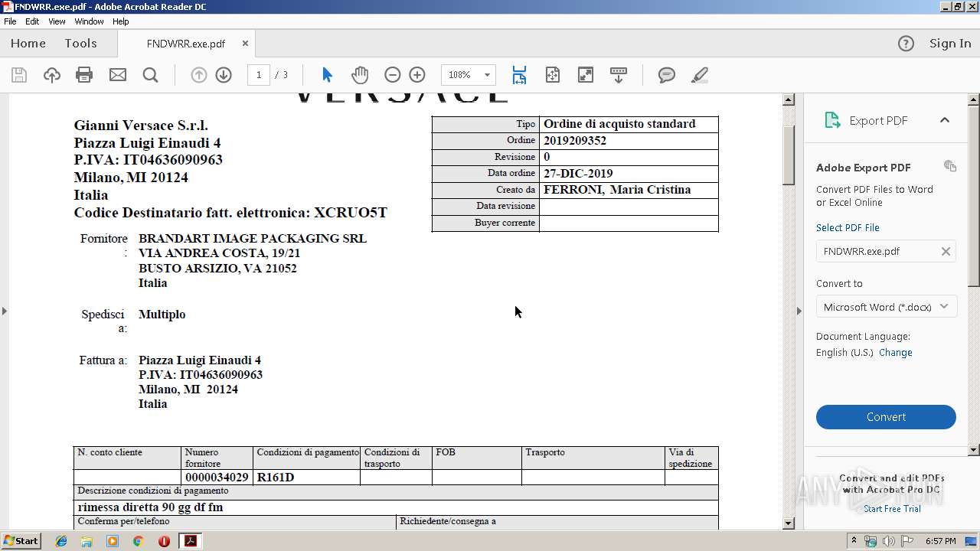Close the FNDWRR.exe.pdf tab
This screenshot has width=980, height=551.
tap(245, 44)
